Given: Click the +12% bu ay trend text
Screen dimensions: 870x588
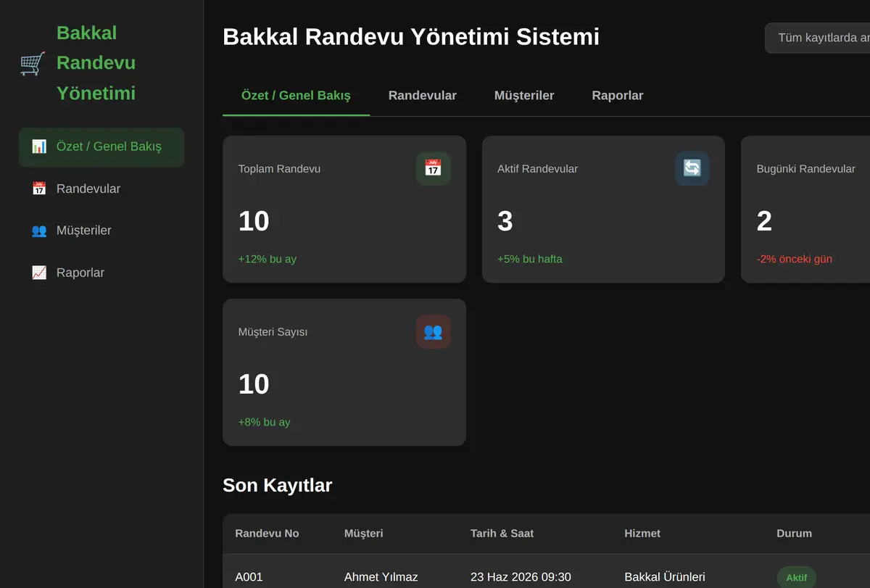Looking at the screenshot, I should [x=268, y=259].
